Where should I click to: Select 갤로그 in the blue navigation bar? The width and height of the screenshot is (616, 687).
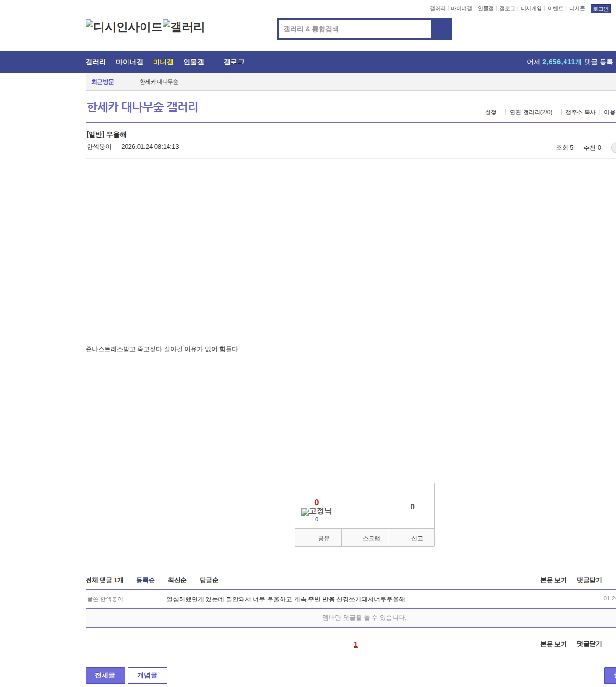click(234, 62)
